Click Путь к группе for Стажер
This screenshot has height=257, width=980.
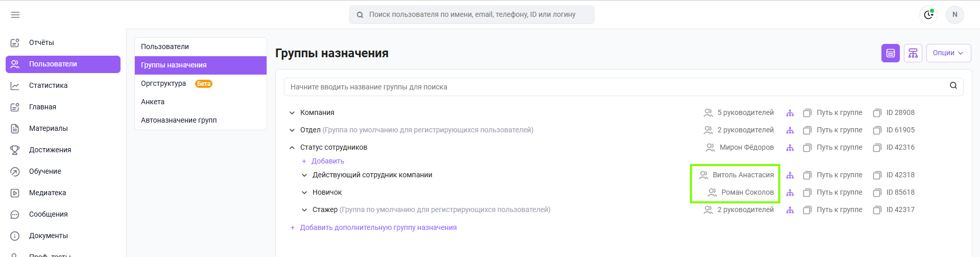pyautogui.click(x=839, y=209)
